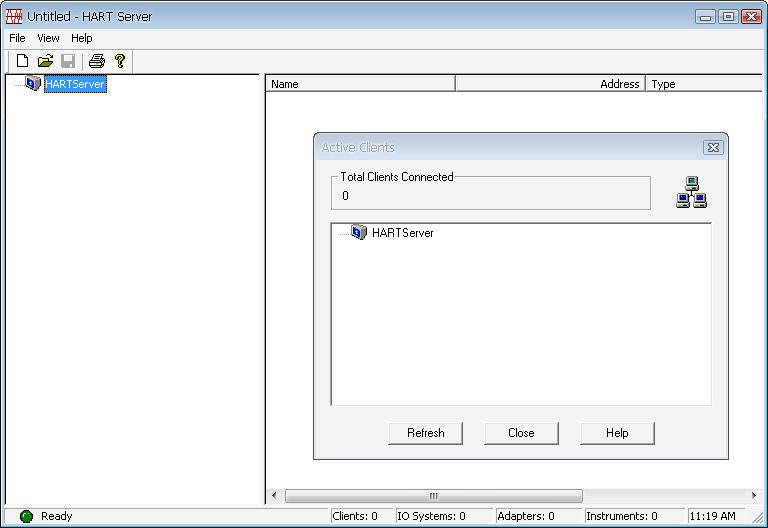Click the networked computers icon in Active Clients
Image resolution: width=768 pixels, height=528 pixels.
tap(691, 192)
